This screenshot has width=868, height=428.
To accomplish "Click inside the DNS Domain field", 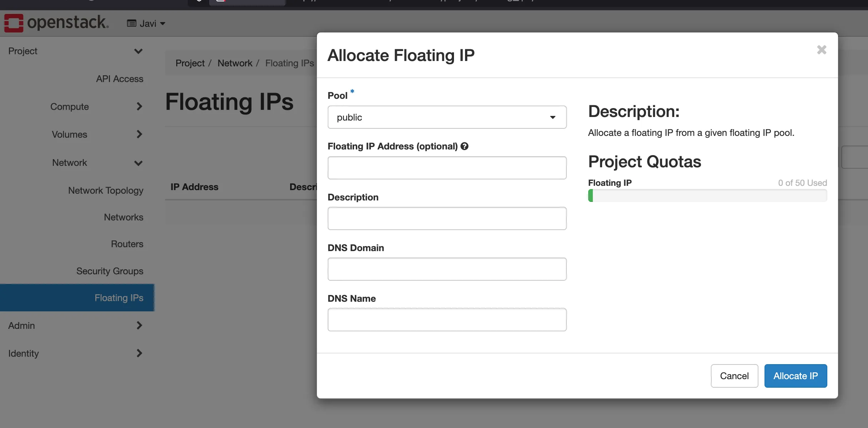I will click(x=447, y=269).
